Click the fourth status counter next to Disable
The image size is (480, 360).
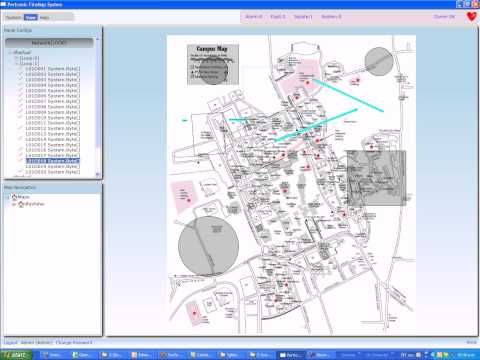click(x=331, y=17)
